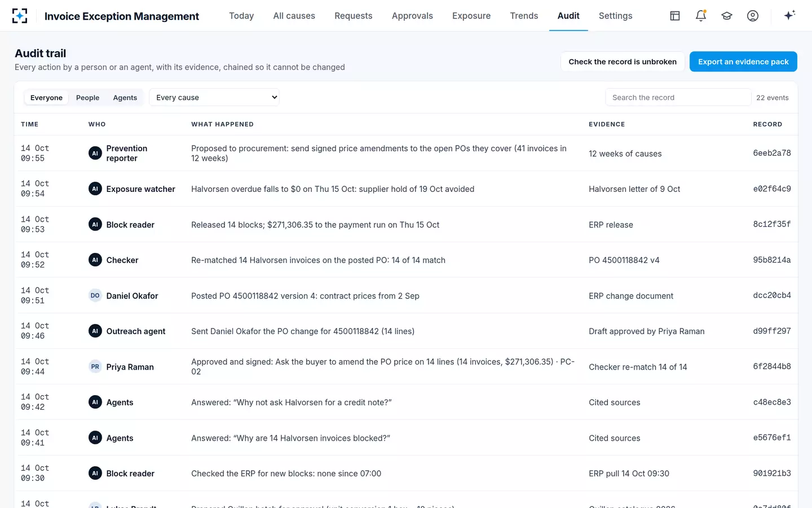The image size is (812, 508).
Task: Open the Settings tab
Action: (x=615, y=16)
